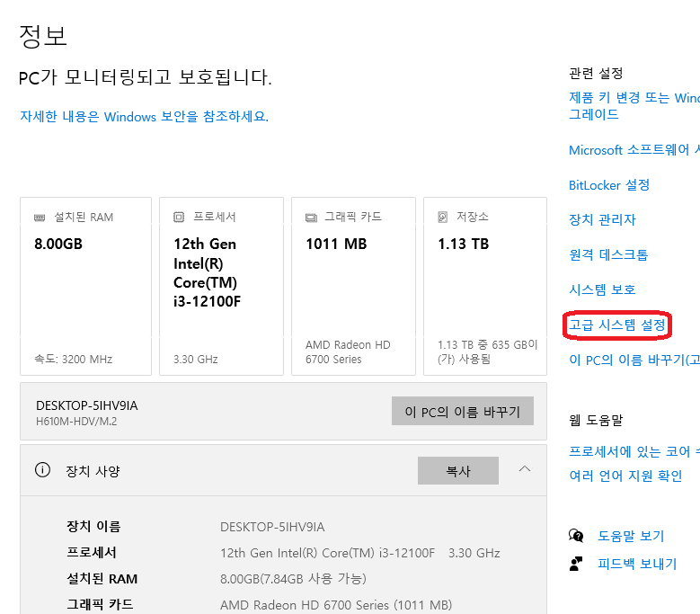Click the graphics card icon
The width and height of the screenshot is (700, 614).
pos(311,218)
